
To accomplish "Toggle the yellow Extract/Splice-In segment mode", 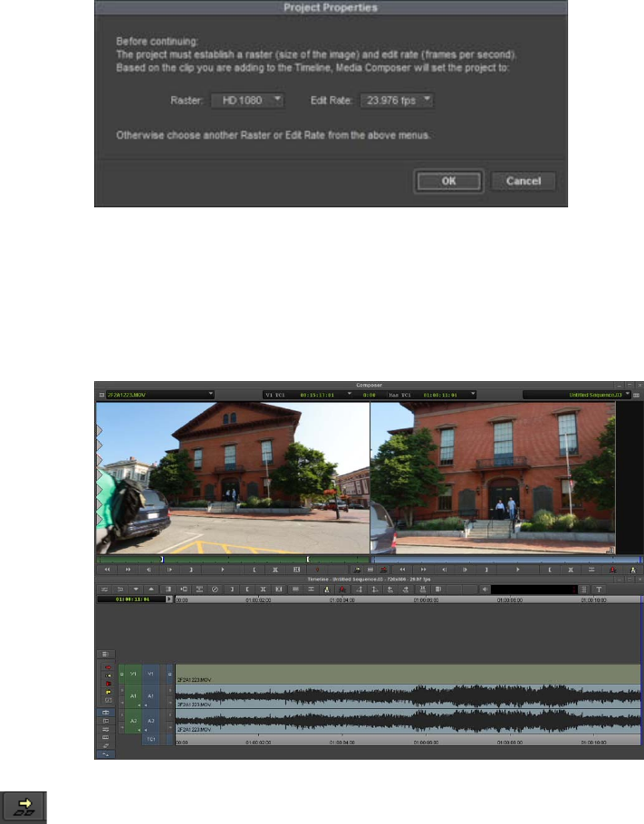I will coord(108,675).
